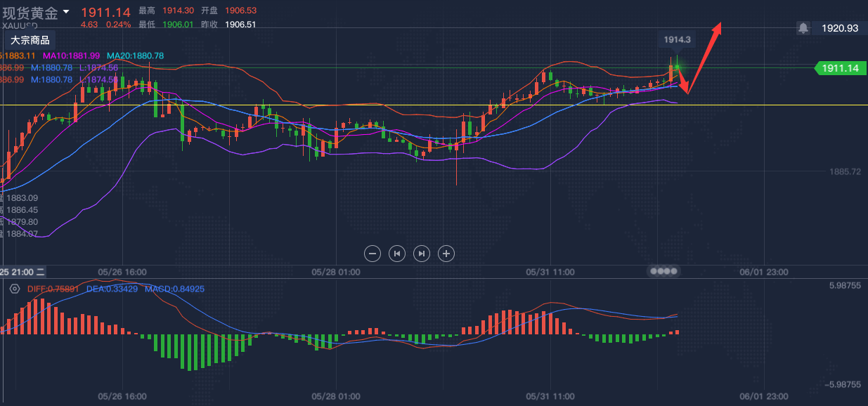
Task: Zoom in chart with plus button
Action: click(x=446, y=254)
